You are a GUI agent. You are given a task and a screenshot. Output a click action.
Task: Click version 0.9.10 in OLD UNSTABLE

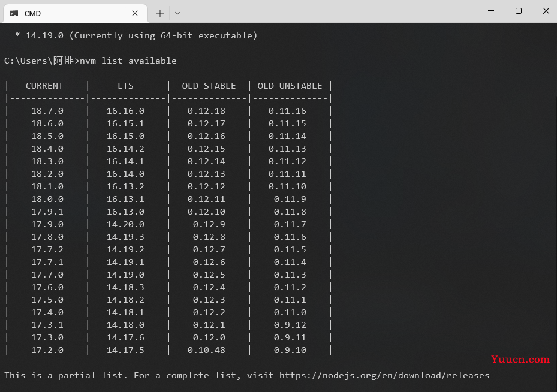[290, 350]
